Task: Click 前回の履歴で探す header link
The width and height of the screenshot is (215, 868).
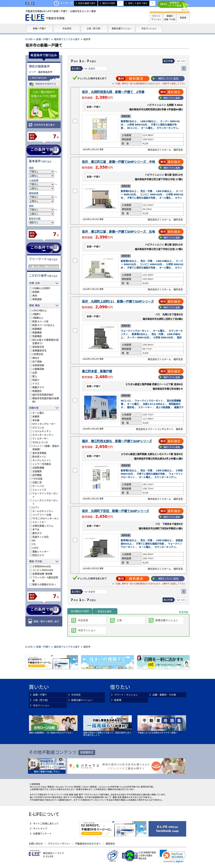Action: 86,3
